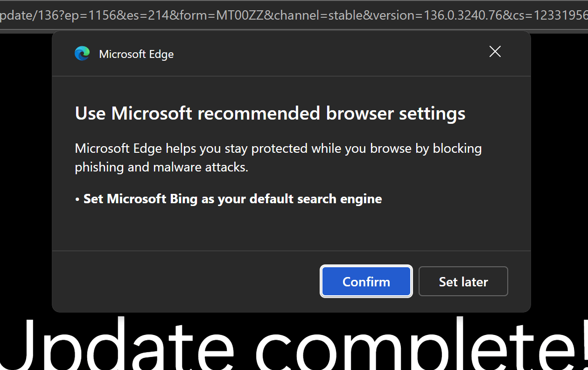
Task: Click the dialog header bar empty space
Action: 327,54
